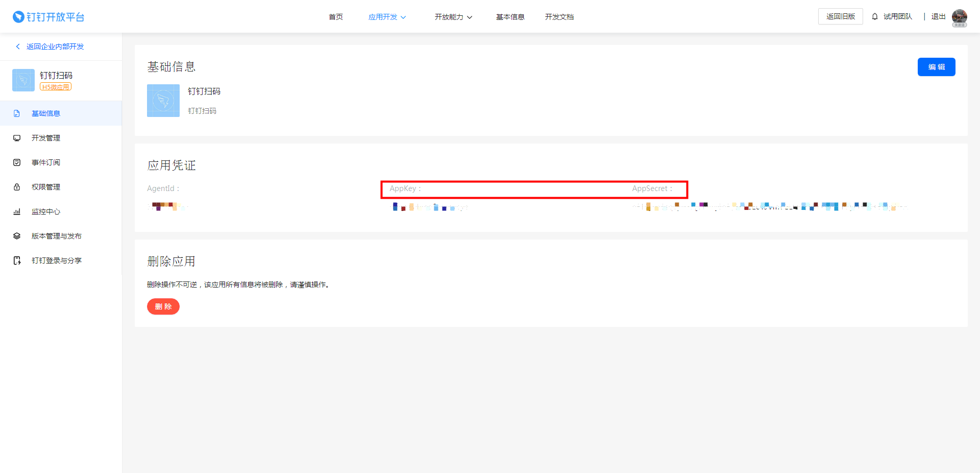Click the back arrow beside 返回企业内部开发

coord(18,46)
